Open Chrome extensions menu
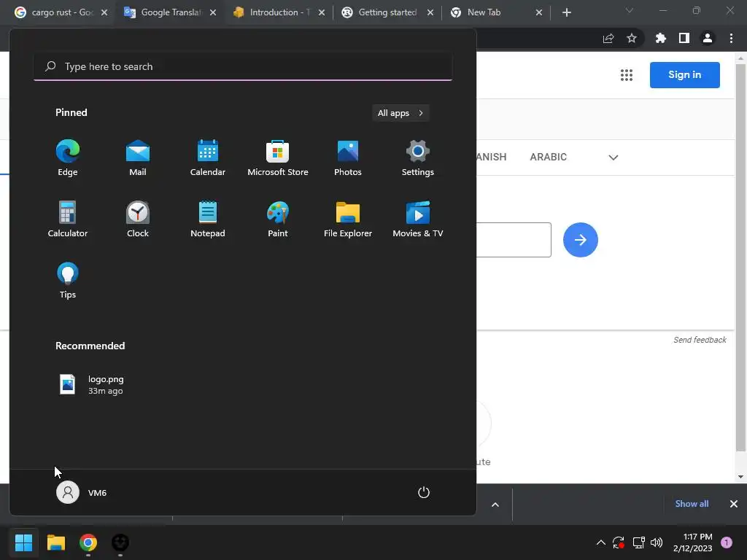 pyautogui.click(x=661, y=39)
